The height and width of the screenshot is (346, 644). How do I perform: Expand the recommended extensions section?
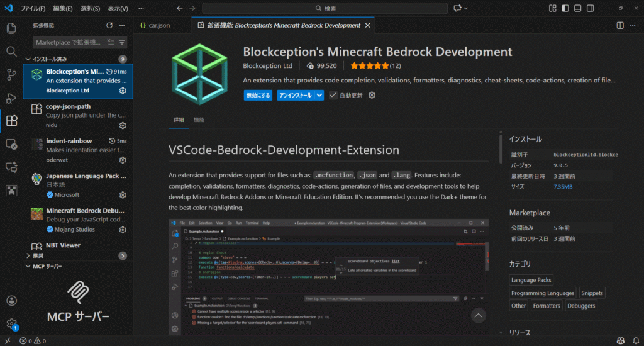tap(28, 256)
